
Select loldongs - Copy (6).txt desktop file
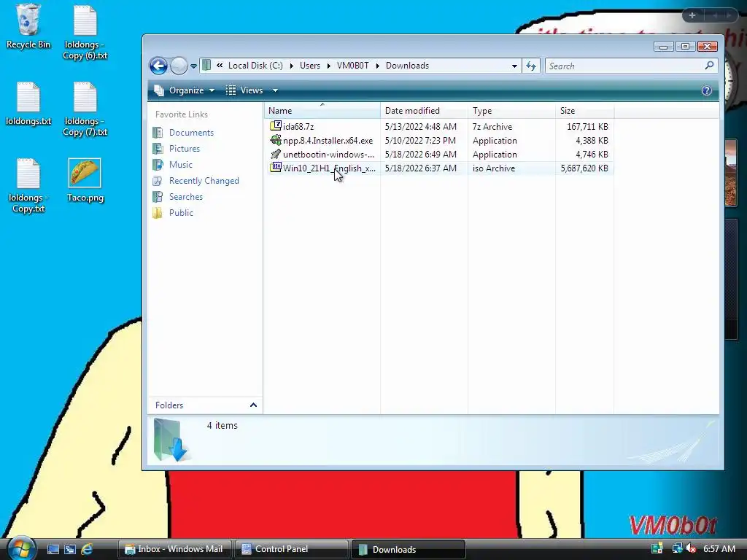tap(85, 32)
